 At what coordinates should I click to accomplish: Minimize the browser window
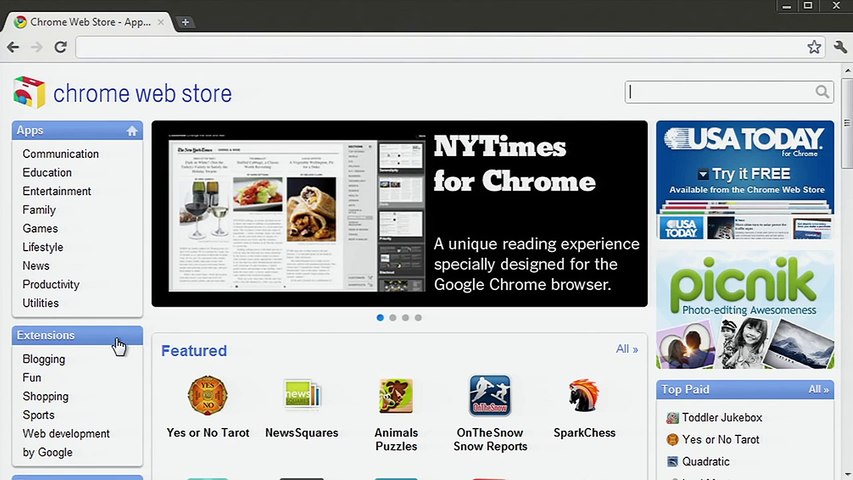click(786, 6)
